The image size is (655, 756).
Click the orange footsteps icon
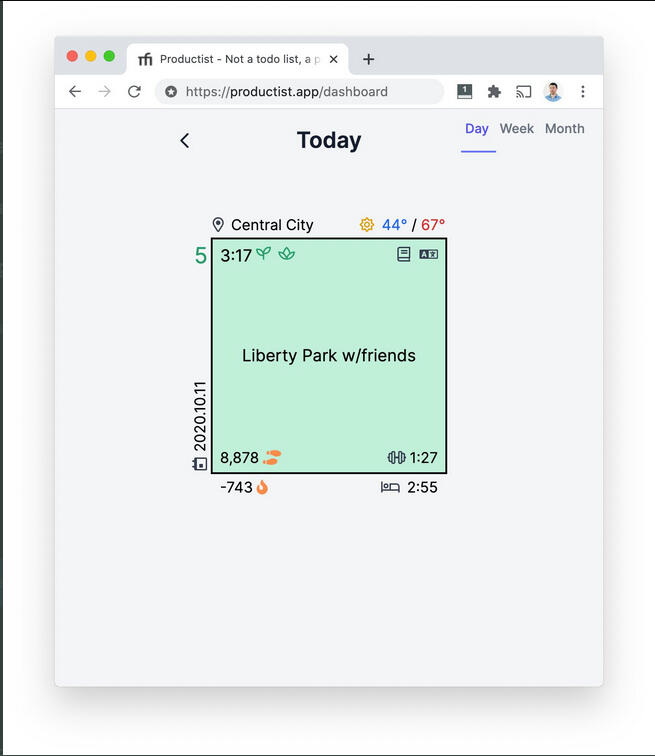tap(272, 457)
